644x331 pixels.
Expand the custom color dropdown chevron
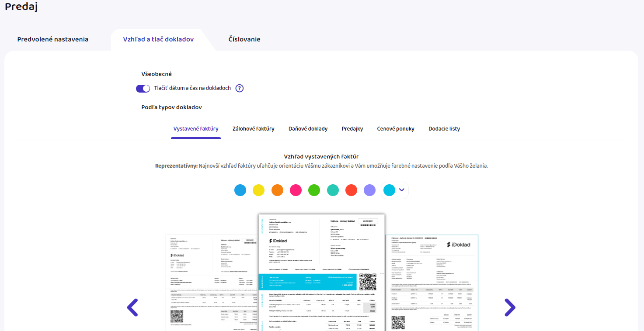[402, 190]
